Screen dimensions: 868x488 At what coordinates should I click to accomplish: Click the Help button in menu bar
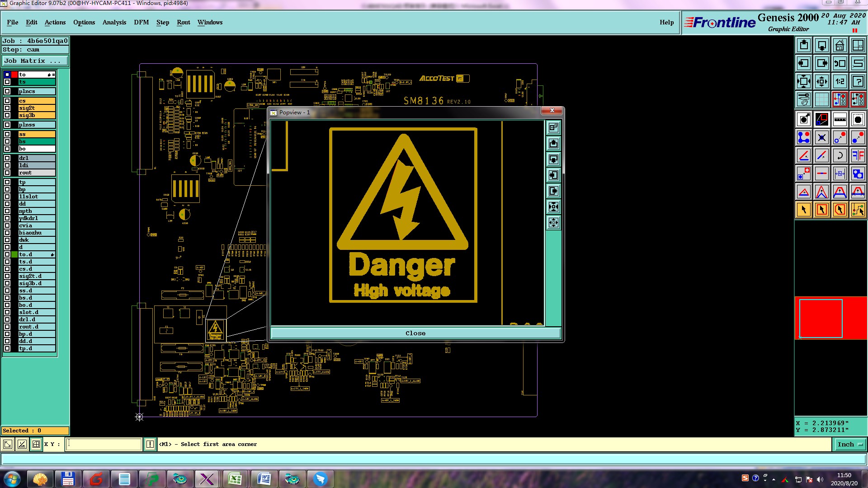(x=666, y=22)
